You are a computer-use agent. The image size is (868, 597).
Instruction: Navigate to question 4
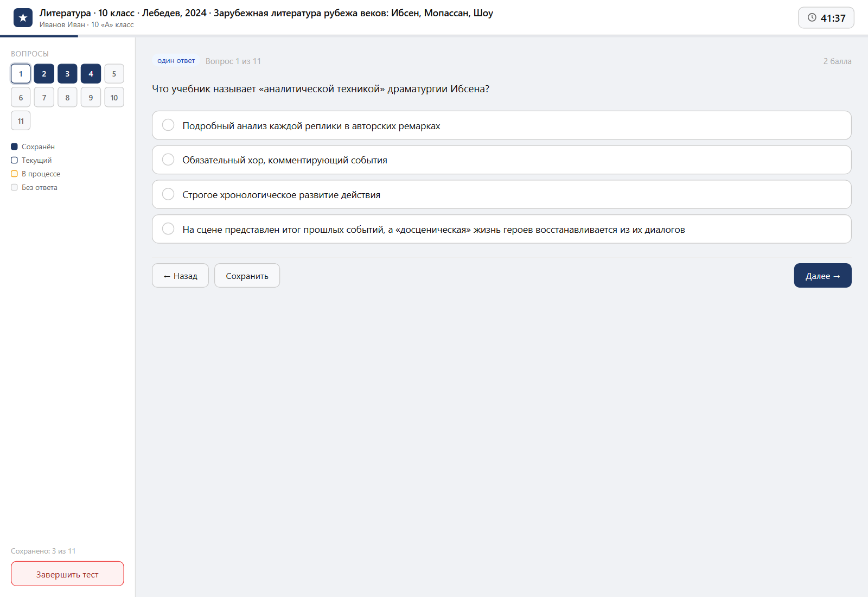coord(91,74)
